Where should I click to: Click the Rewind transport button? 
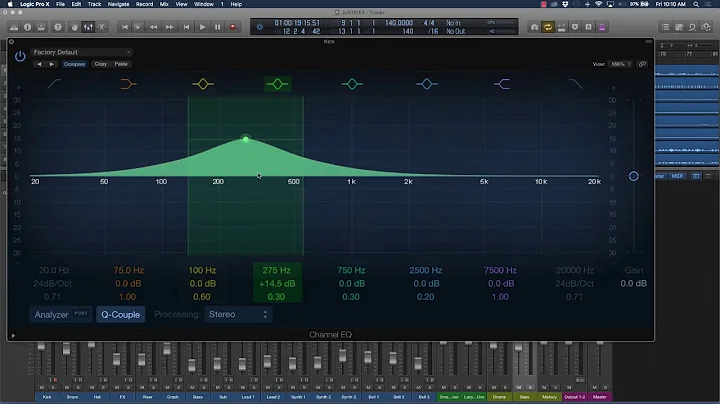click(153, 27)
